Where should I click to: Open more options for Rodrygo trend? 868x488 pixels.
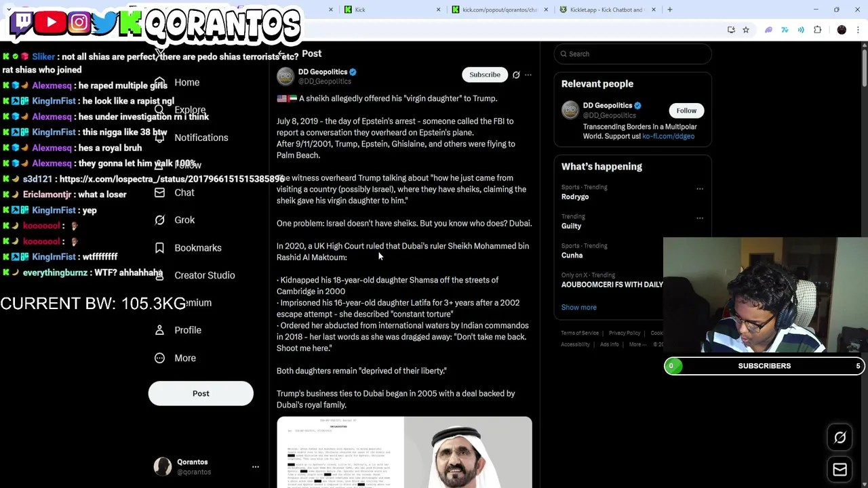pyautogui.click(x=700, y=189)
